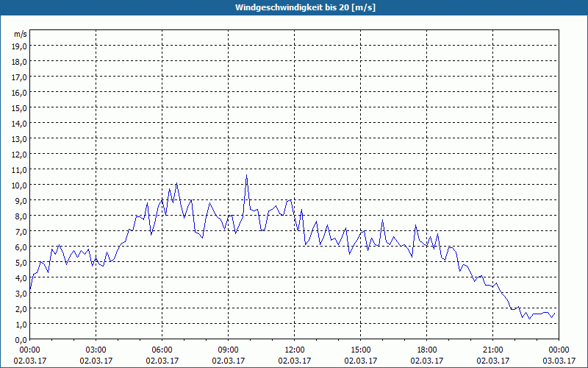Click the 15,0 y-axis label
Viewport: 588px width, 368px height.
click(x=20, y=107)
